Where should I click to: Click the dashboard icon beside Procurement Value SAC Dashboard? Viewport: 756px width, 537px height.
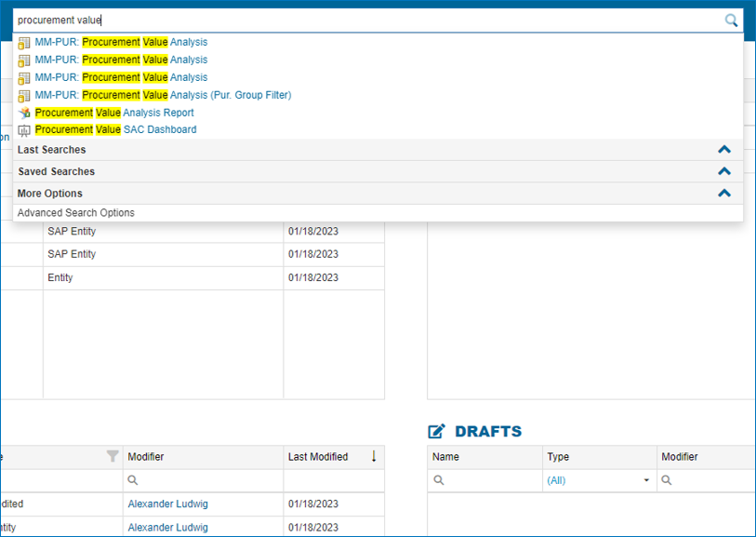tap(24, 129)
